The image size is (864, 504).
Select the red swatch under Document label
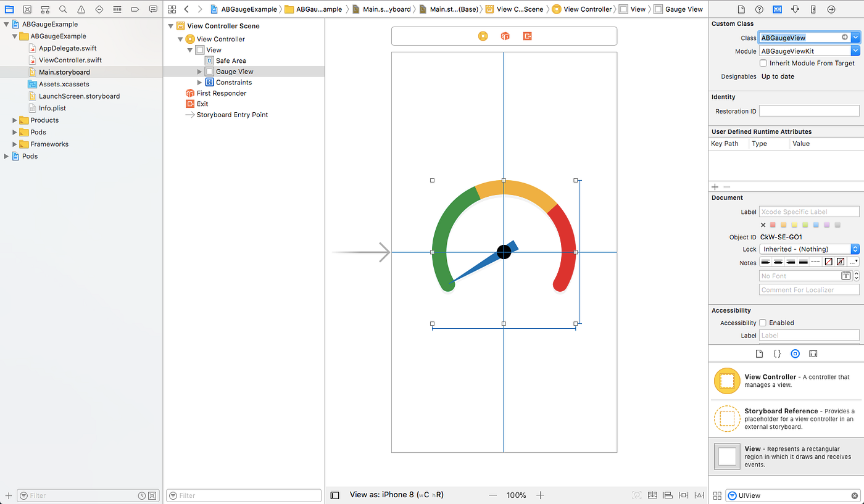click(771, 225)
